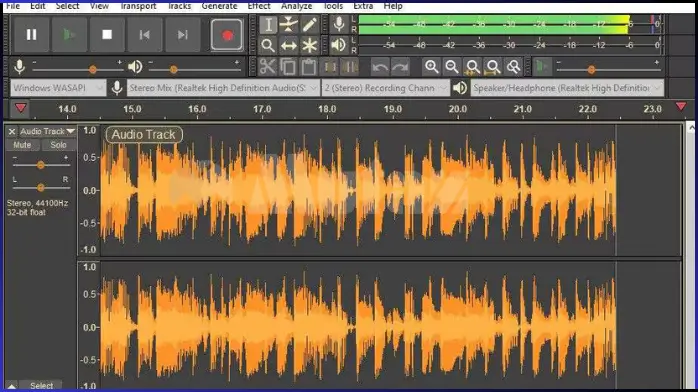Open the Tracks menu
Screen dimensions: 698x392
click(x=179, y=6)
